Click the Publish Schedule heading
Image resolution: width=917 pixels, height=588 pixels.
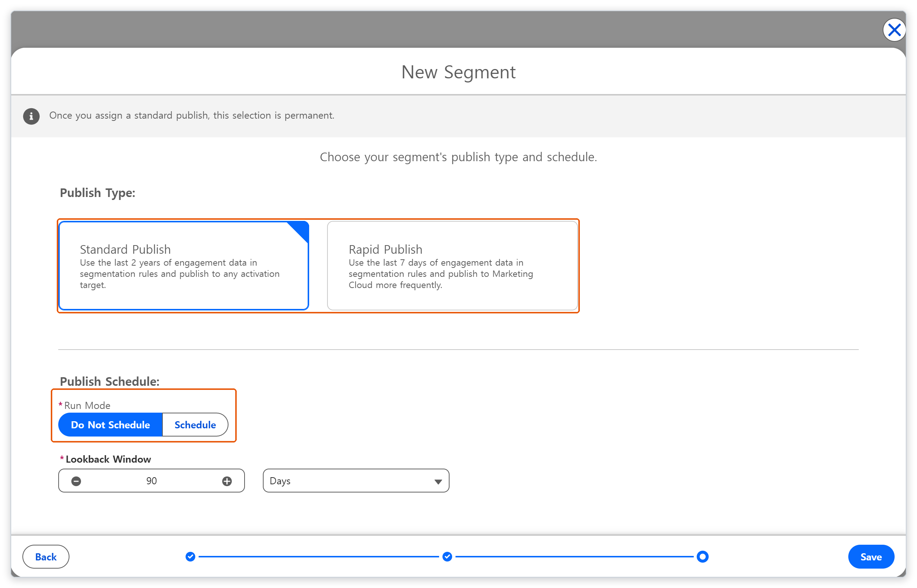tap(110, 381)
